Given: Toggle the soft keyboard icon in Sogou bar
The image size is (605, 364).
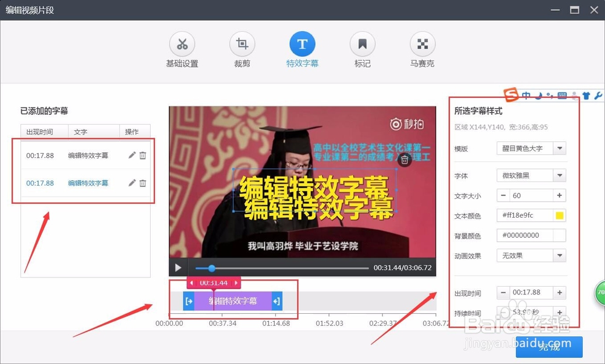Looking at the screenshot, I should [562, 96].
